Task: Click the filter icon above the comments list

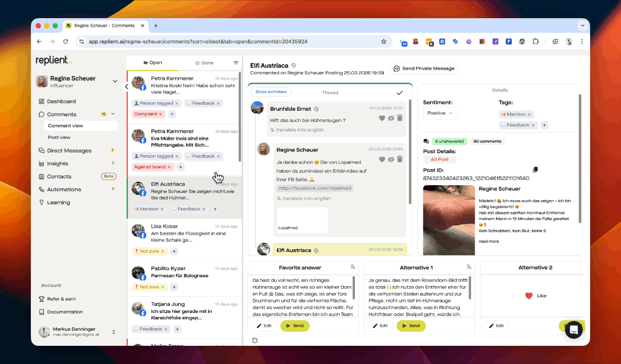Action: tap(236, 63)
